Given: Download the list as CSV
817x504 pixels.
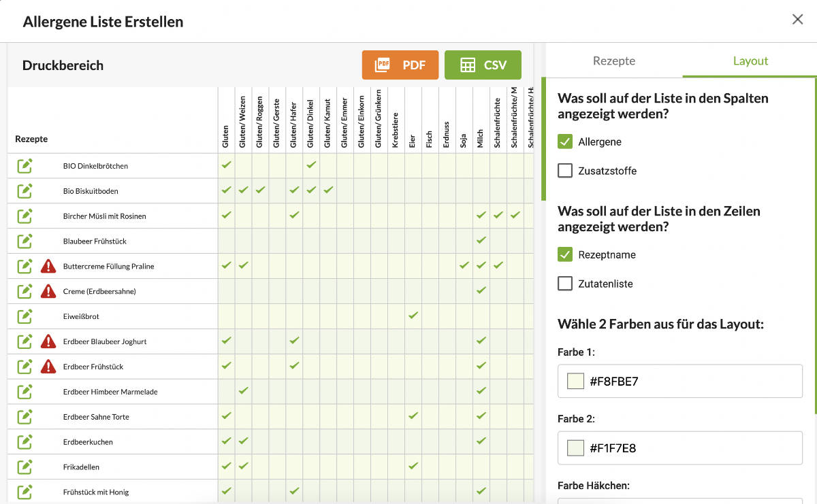Looking at the screenshot, I should [483, 65].
